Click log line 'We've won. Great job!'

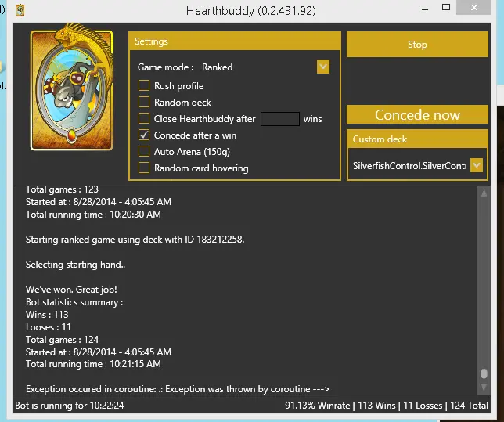(71, 290)
